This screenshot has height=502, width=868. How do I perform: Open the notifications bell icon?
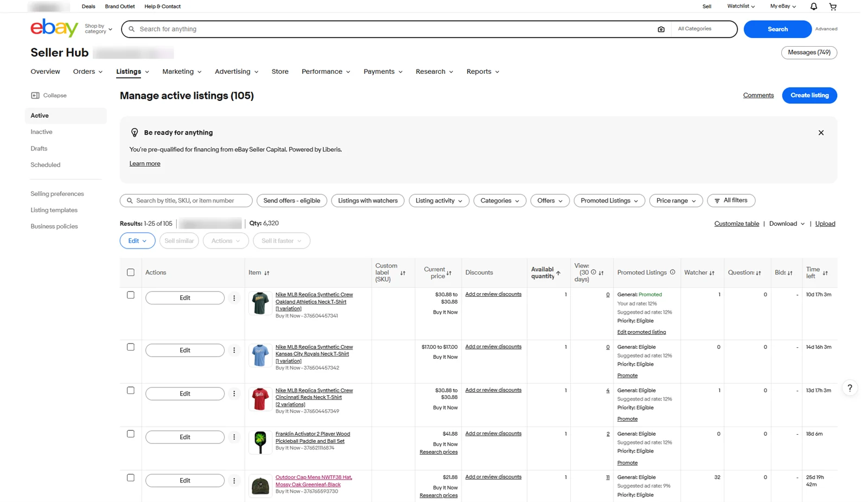[x=813, y=7]
